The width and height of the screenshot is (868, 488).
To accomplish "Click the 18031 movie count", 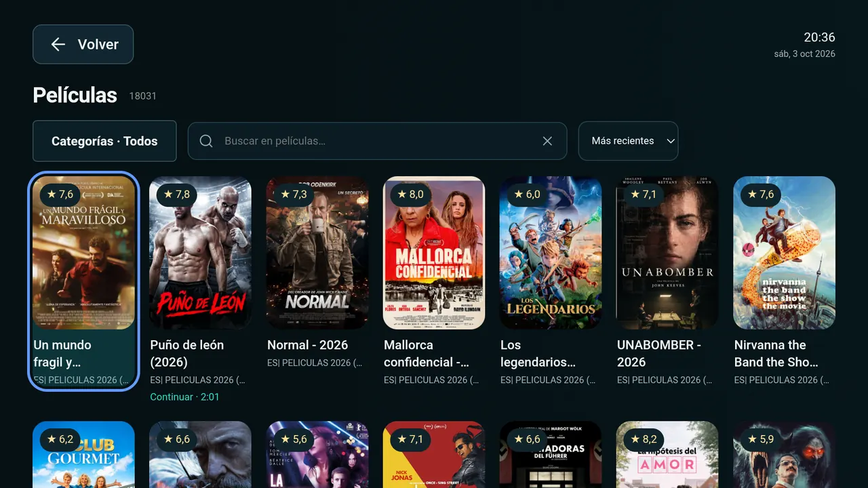I will pos(143,96).
